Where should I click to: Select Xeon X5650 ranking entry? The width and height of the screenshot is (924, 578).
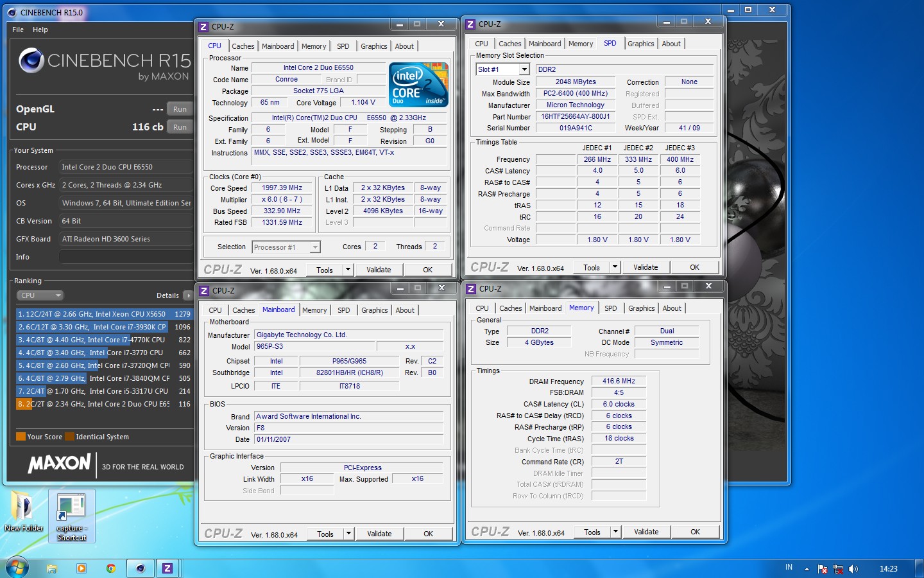104,314
